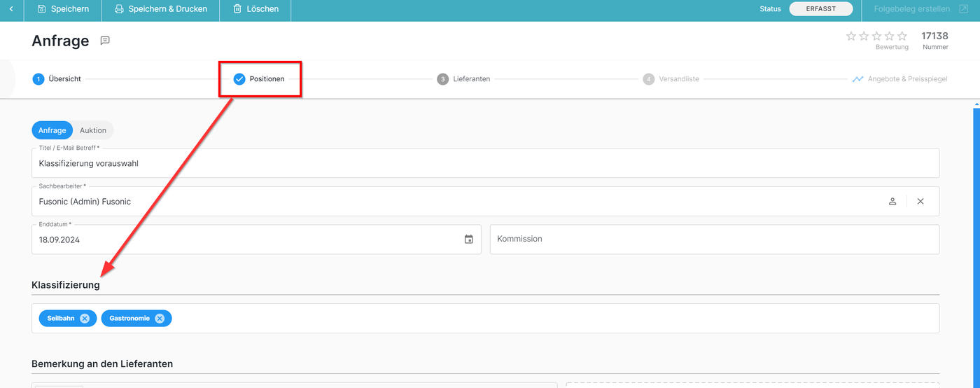Go to the Positionen step

pyautogui.click(x=260, y=79)
